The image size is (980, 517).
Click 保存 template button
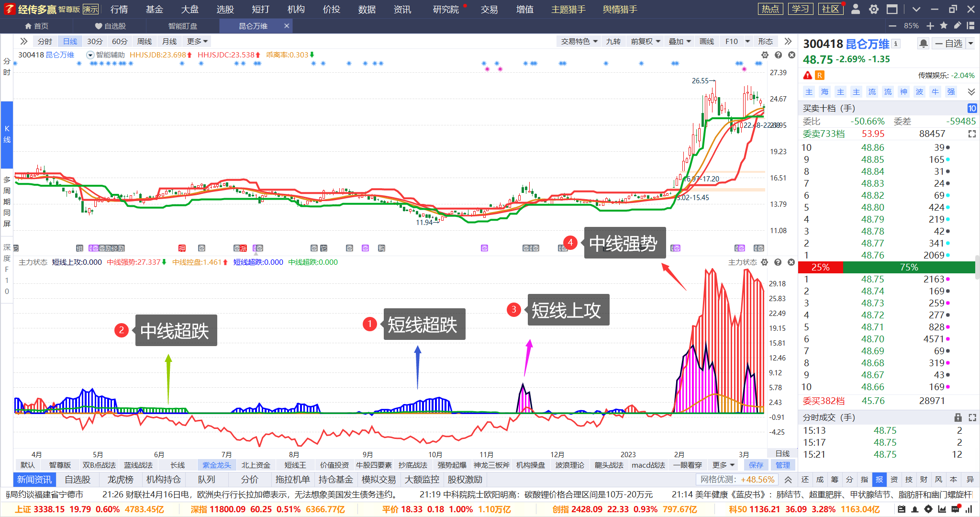point(756,465)
